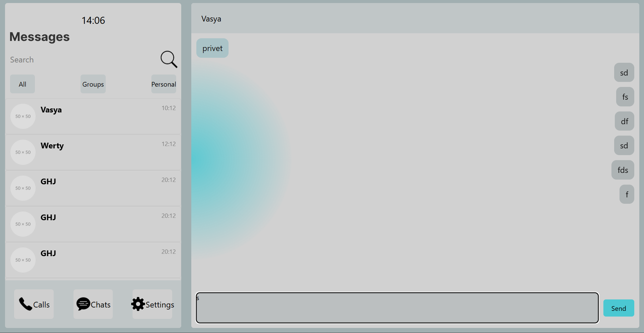Click the gear icon on Settings
The image size is (644, 333).
(138, 304)
